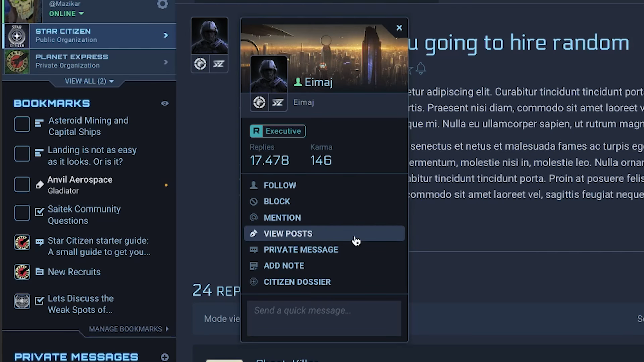Click the Executive rank badge
The width and height of the screenshot is (644, 362).
point(277,131)
